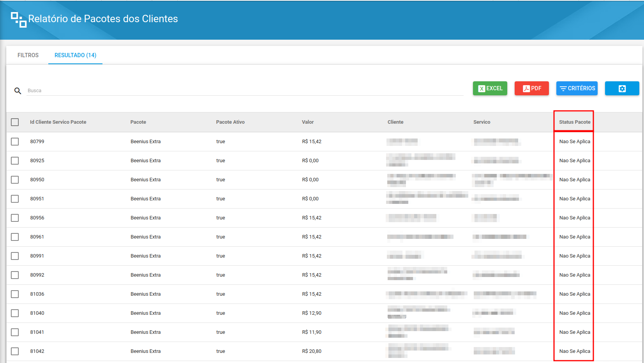Open the Critérios filter button
Screen dimensions: 644x363
pyautogui.click(x=577, y=88)
